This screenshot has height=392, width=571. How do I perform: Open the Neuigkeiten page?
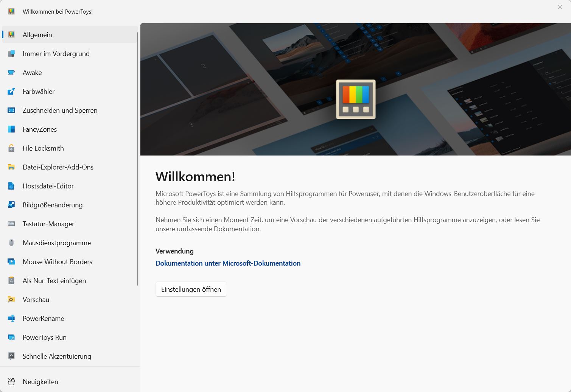tap(70, 381)
